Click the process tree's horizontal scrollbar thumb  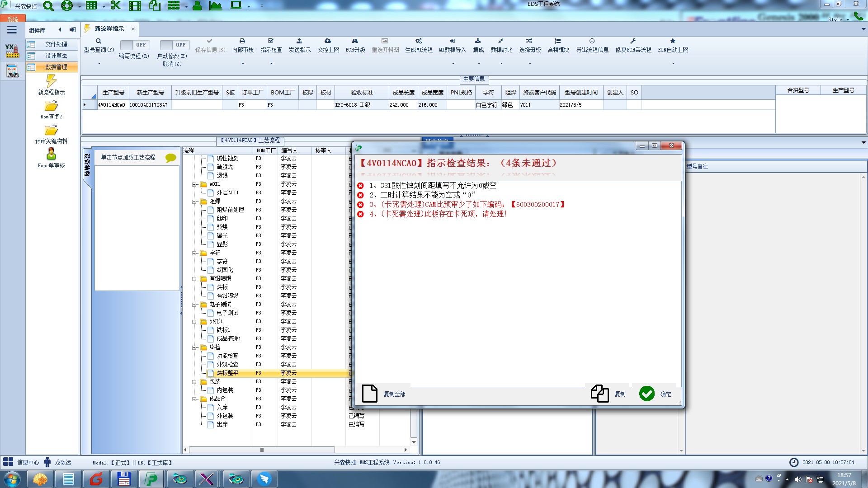coord(262,450)
